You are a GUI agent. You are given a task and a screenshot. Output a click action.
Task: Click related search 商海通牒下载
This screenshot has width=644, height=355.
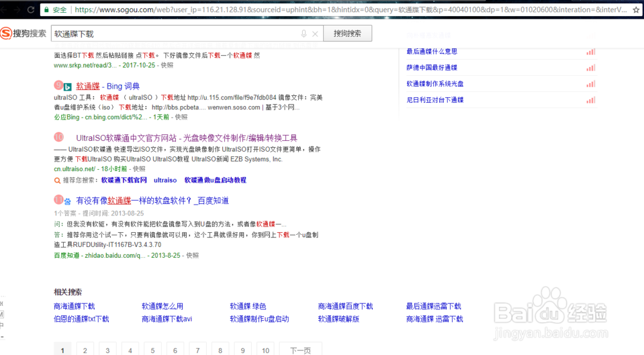74,306
